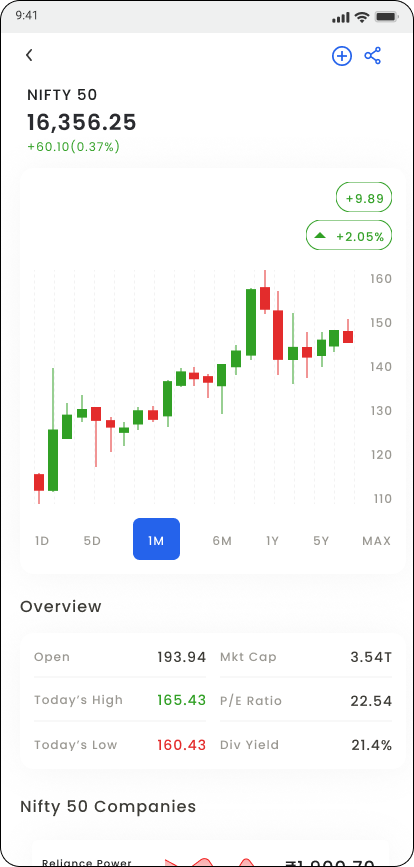Choose the 1Y time range
The image size is (414, 867).
tap(272, 541)
